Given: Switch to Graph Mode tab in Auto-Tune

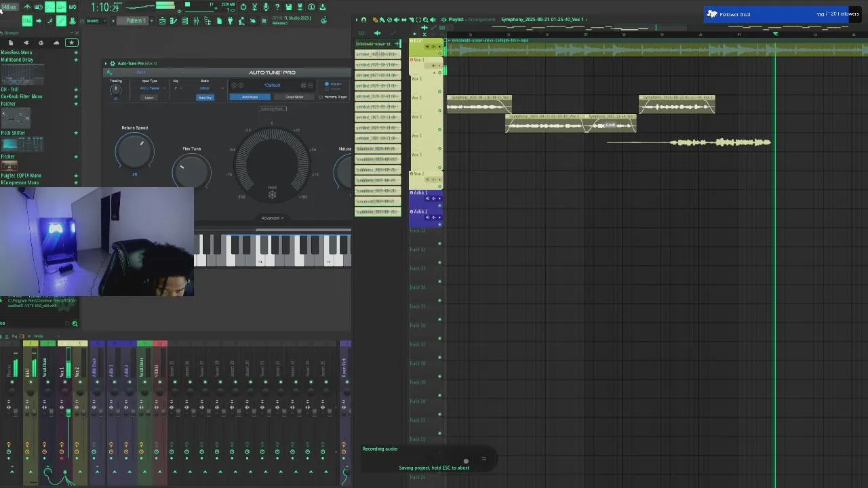Looking at the screenshot, I should 294,97.
